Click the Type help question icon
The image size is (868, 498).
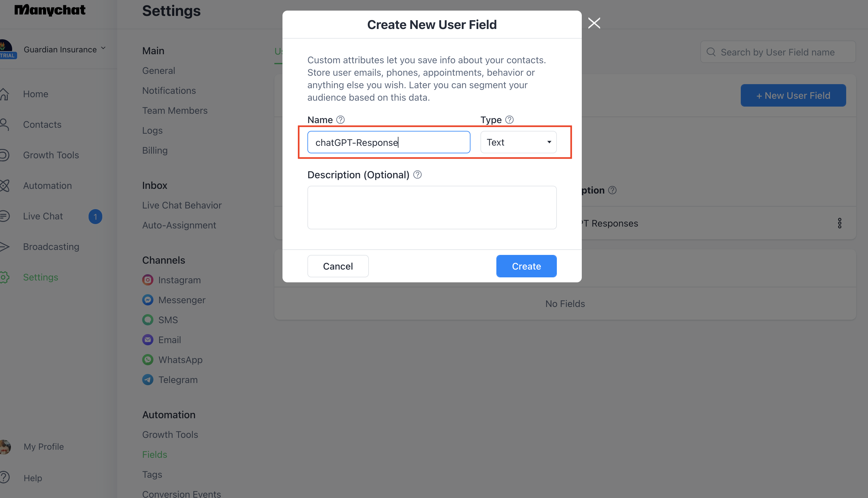tap(509, 120)
